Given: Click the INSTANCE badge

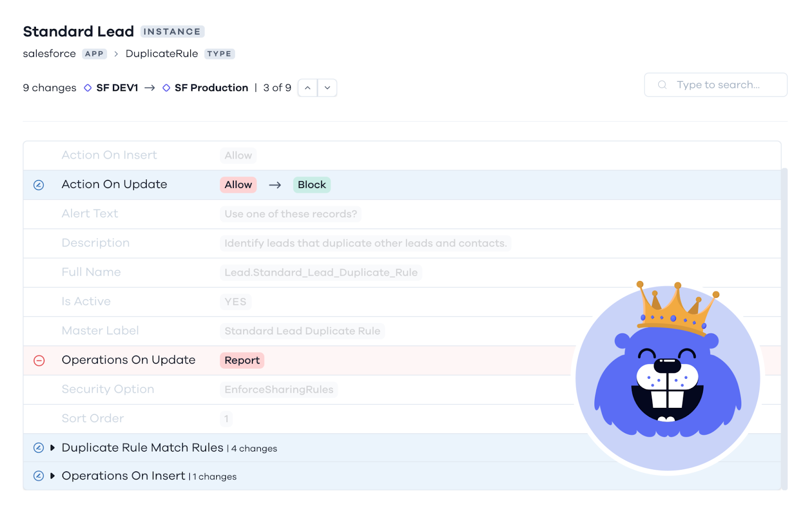Looking at the screenshot, I should tap(172, 31).
